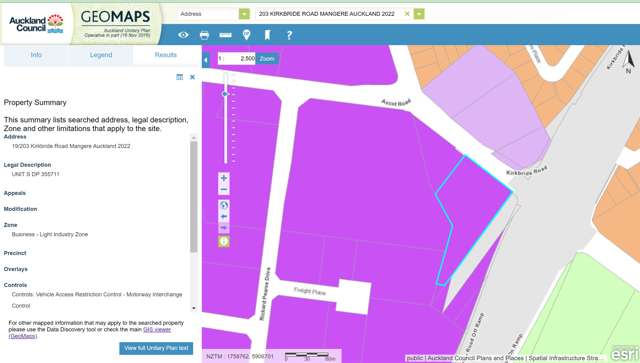Viewport: 640px width, 363px height.
Task: Click the Kirkbride Road map label
Action: pos(527,170)
